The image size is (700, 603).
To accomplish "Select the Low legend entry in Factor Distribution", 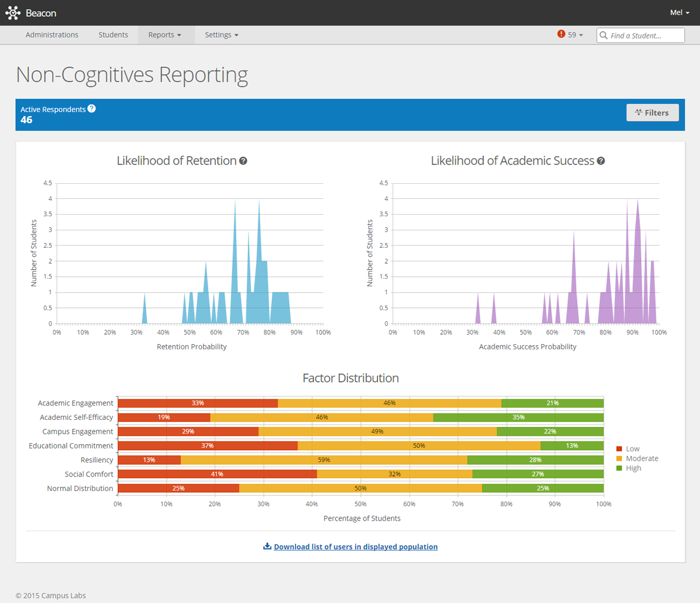I will [633, 449].
